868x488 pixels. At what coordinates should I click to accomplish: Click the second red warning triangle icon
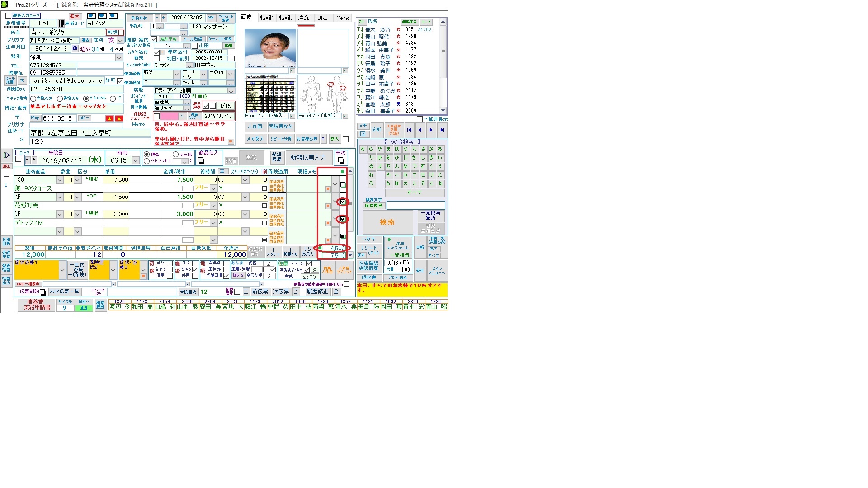tap(119, 118)
